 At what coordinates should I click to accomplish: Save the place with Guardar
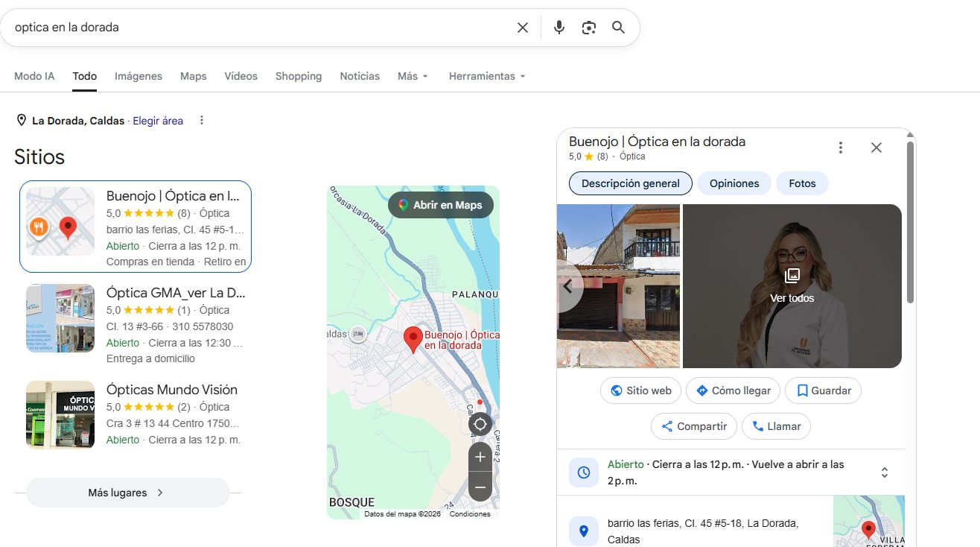[824, 391]
